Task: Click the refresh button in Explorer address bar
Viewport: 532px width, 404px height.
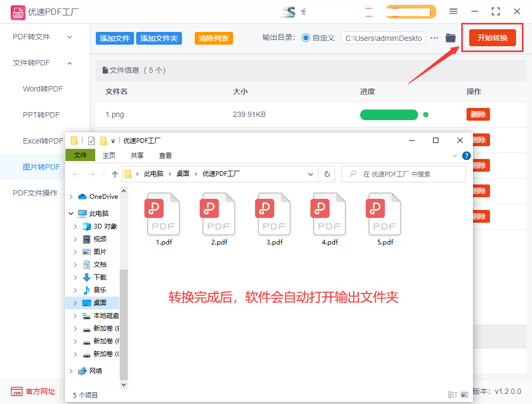Action: [327, 174]
